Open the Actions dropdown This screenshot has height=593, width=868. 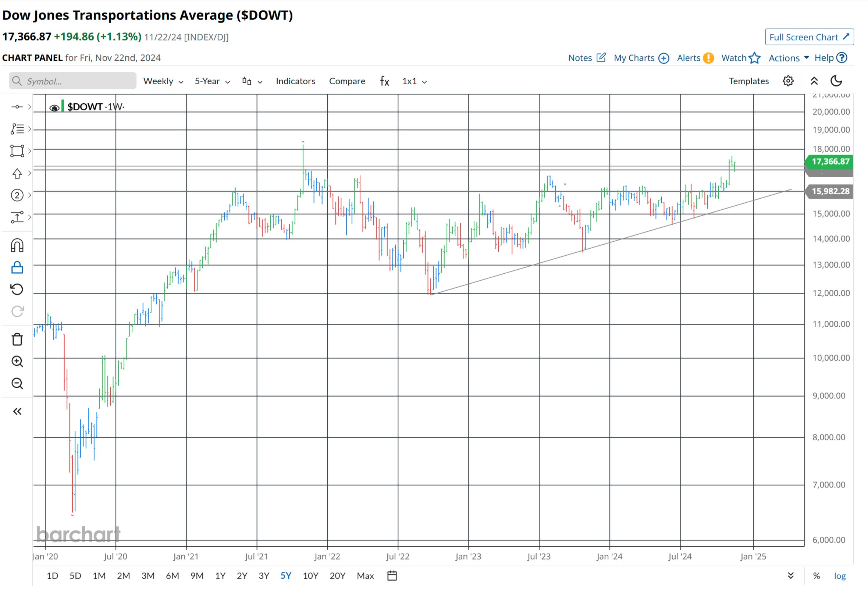(x=789, y=58)
